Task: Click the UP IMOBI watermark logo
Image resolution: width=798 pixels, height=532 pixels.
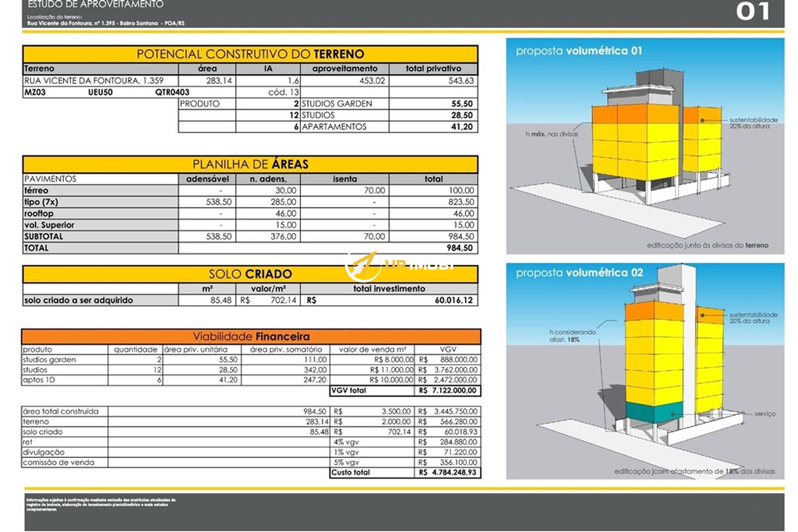Action: click(x=399, y=268)
